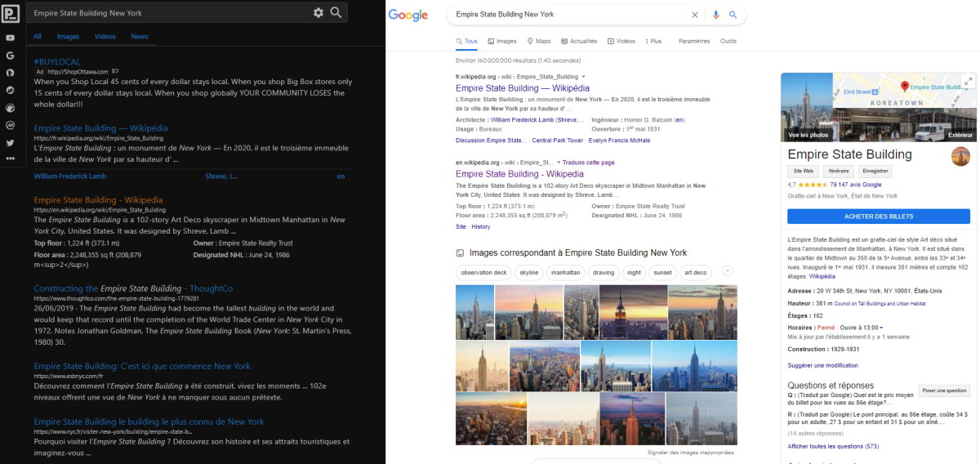
Task: Select art deco image filter chip
Action: pyautogui.click(x=696, y=272)
